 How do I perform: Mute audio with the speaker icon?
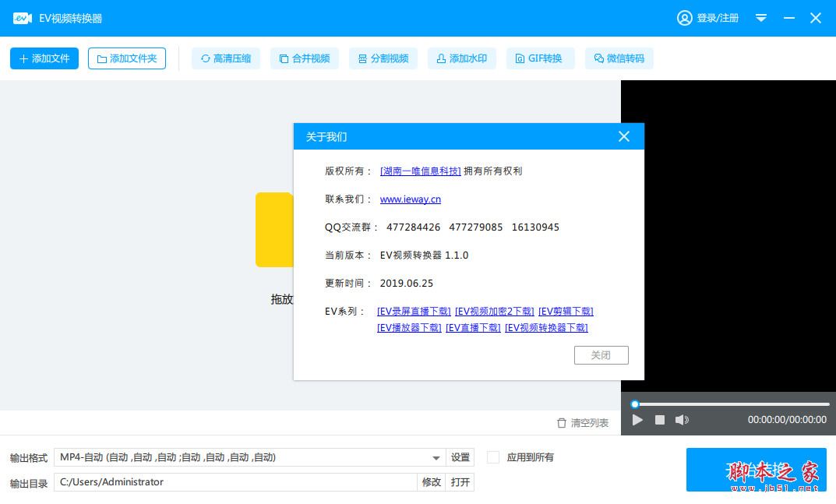pos(682,419)
